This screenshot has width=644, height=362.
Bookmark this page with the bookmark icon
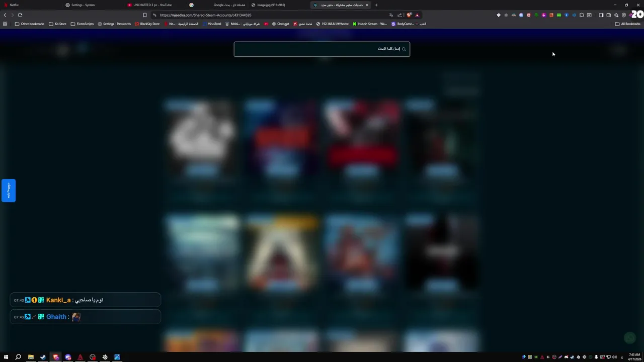[x=145, y=15]
